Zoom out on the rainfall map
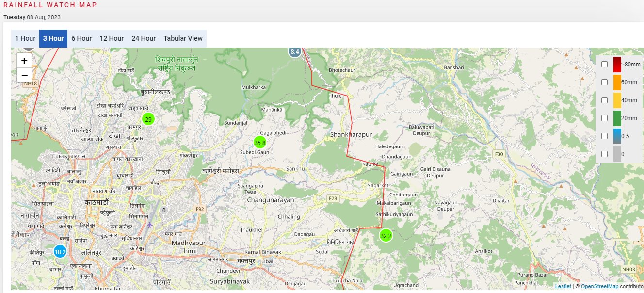This screenshot has width=644, height=293. 25,76
